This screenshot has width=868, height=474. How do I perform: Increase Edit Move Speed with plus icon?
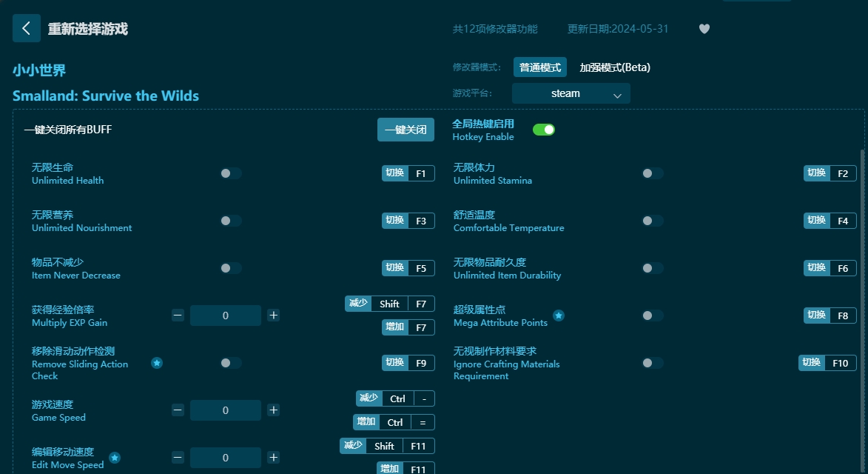pyautogui.click(x=273, y=458)
